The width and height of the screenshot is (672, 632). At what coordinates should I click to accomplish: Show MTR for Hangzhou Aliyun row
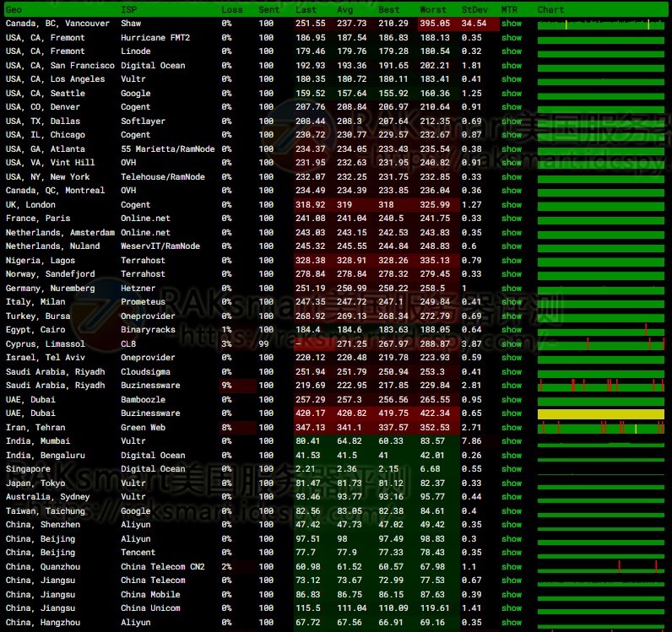(x=512, y=623)
